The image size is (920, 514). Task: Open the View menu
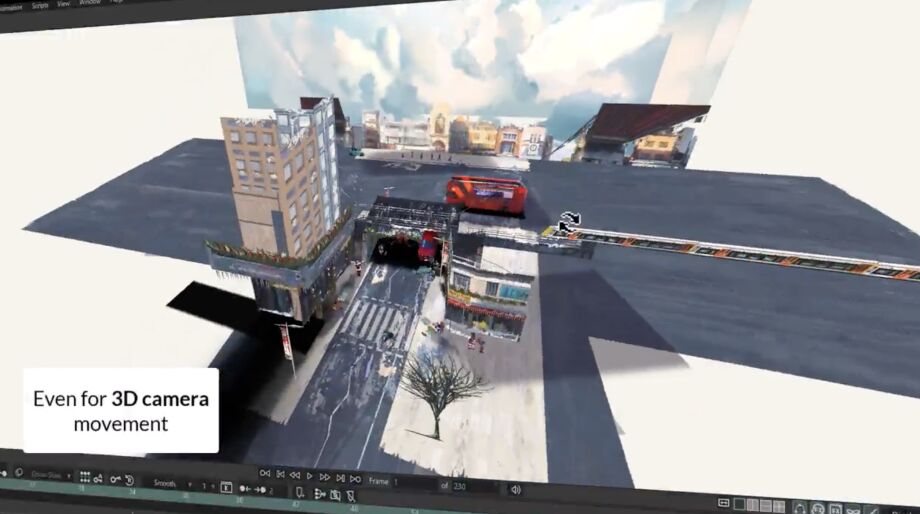pyautogui.click(x=63, y=4)
